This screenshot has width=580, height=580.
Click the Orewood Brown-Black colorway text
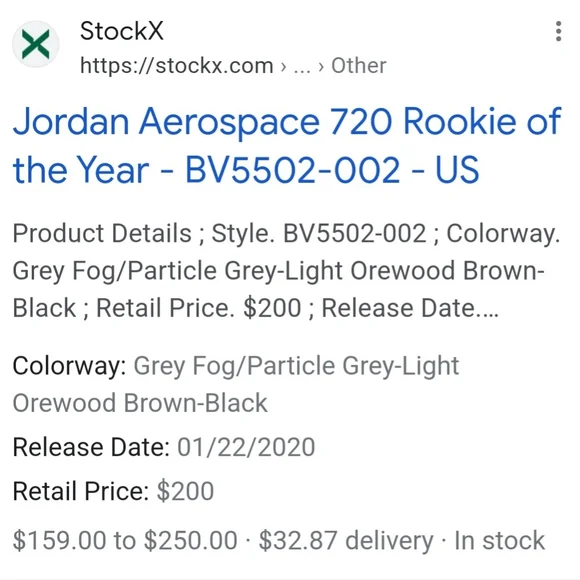(x=140, y=403)
